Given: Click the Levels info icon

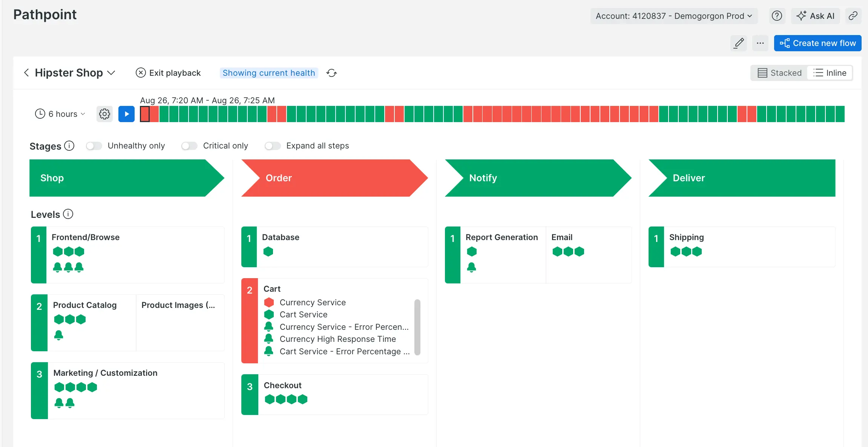Looking at the screenshot, I should click(x=68, y=214).
